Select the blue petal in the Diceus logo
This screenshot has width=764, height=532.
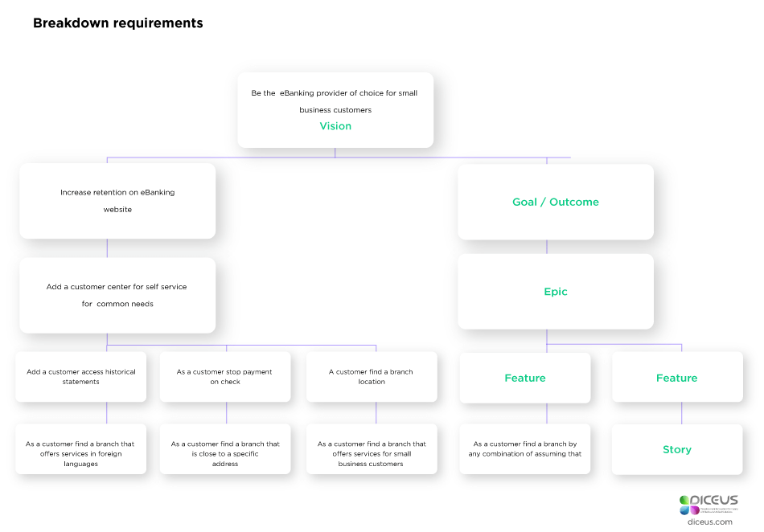[x=684, y=510]
